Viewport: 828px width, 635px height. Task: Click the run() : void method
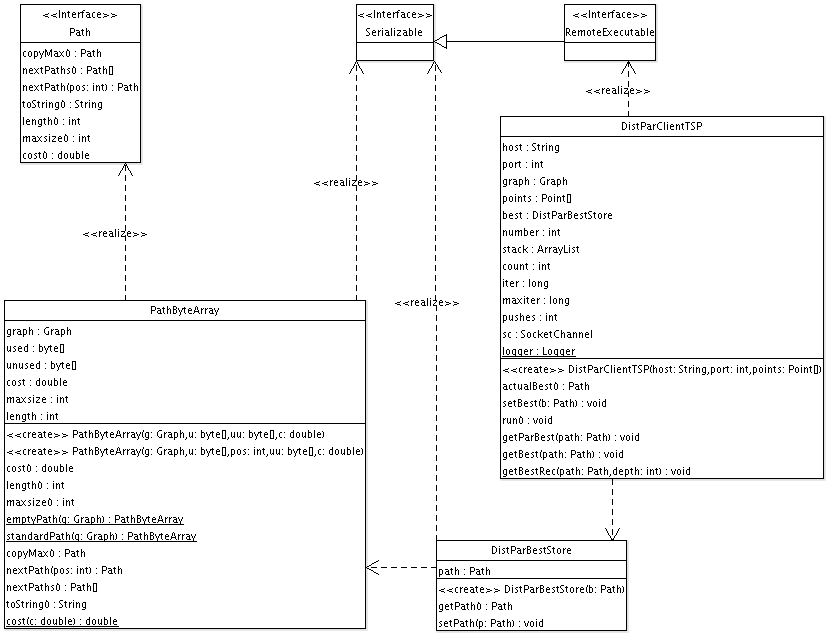pos(528,421)
